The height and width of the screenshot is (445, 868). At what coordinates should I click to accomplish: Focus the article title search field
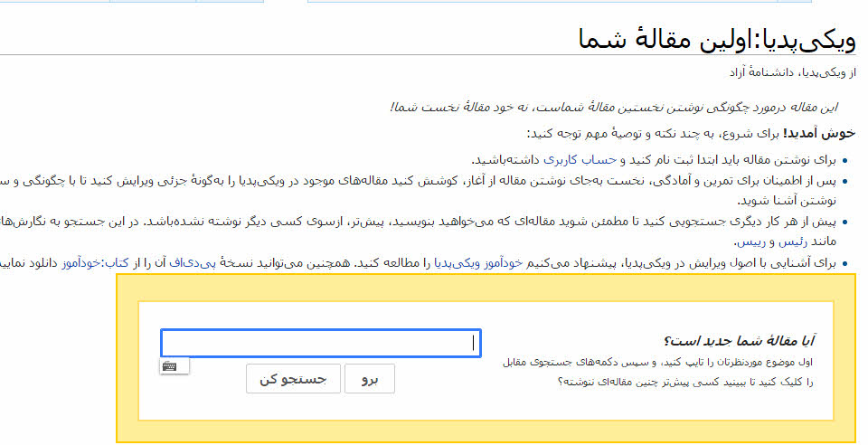point(320,344)
